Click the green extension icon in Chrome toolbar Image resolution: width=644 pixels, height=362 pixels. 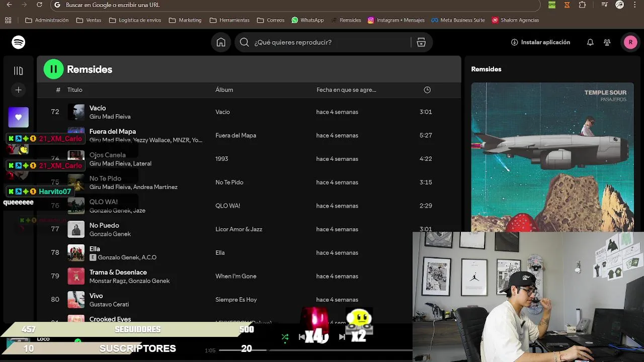click(552, 5)
